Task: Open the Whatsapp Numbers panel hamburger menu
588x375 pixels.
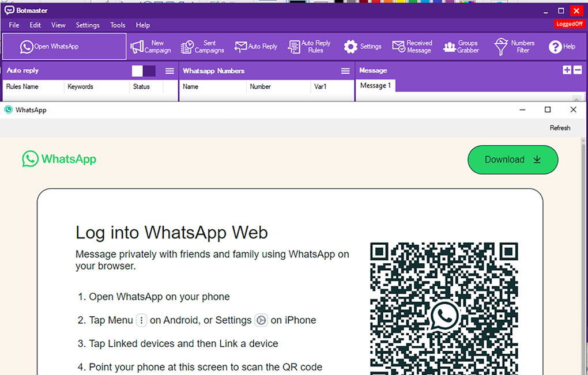Action: click(x=345, y=71)
